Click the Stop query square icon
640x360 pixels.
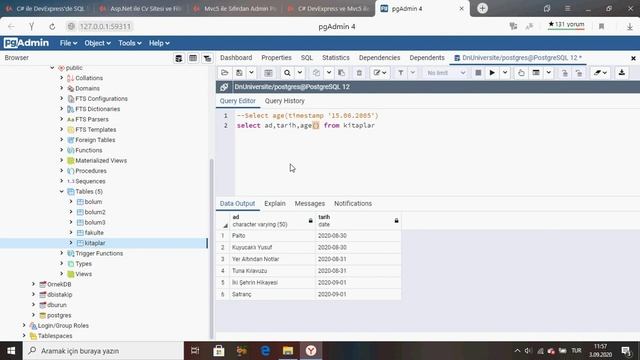click(x=478, y=73)
